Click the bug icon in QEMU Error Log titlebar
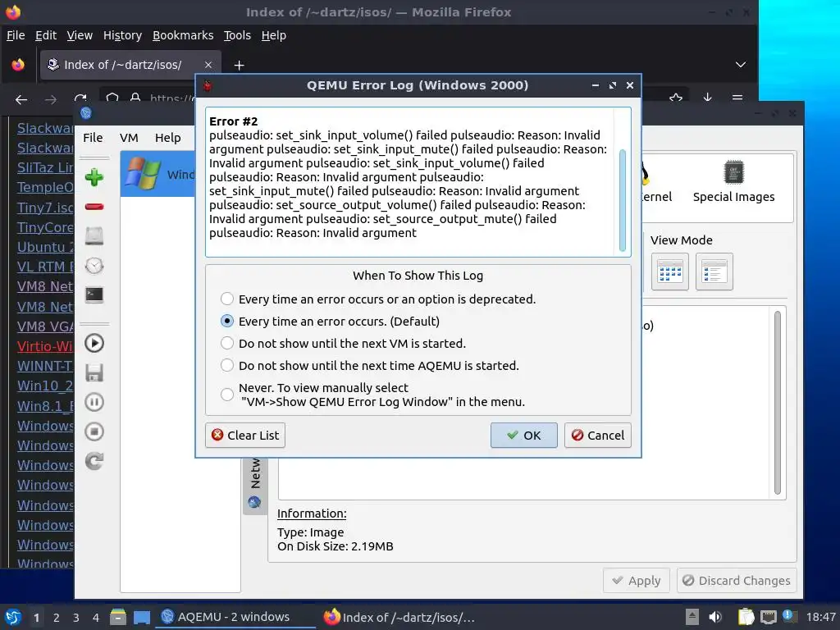This screenshot has height=630, width=840. tap(208, 85)
